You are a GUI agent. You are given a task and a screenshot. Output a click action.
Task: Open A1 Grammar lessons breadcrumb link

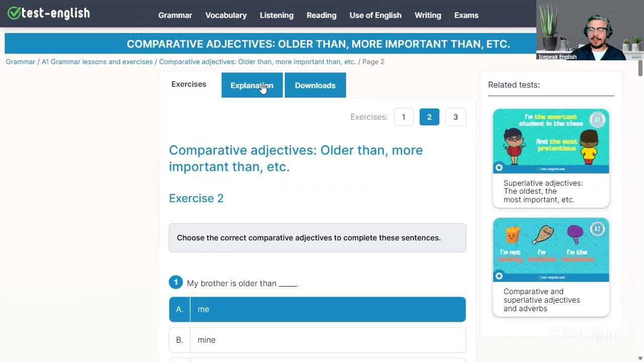point(97,62)
